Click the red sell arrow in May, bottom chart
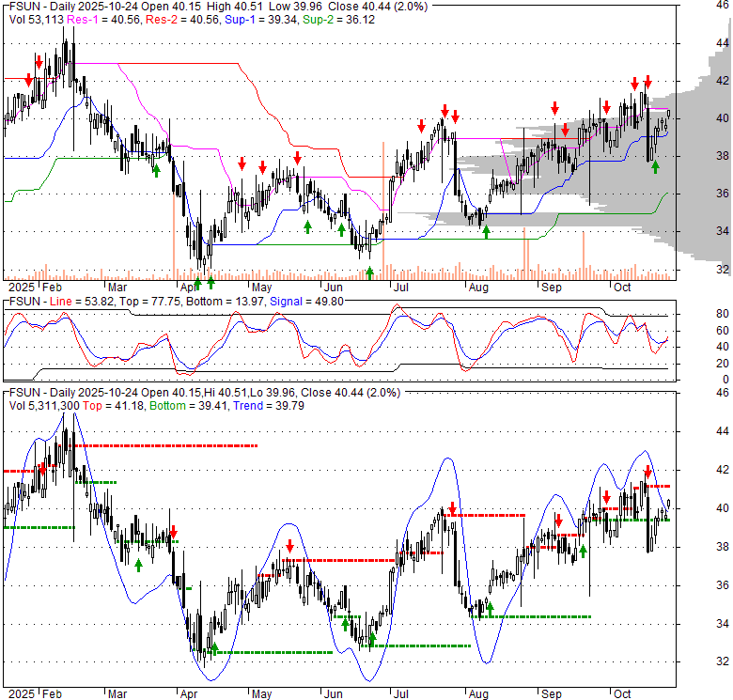 tap(289, 546)
